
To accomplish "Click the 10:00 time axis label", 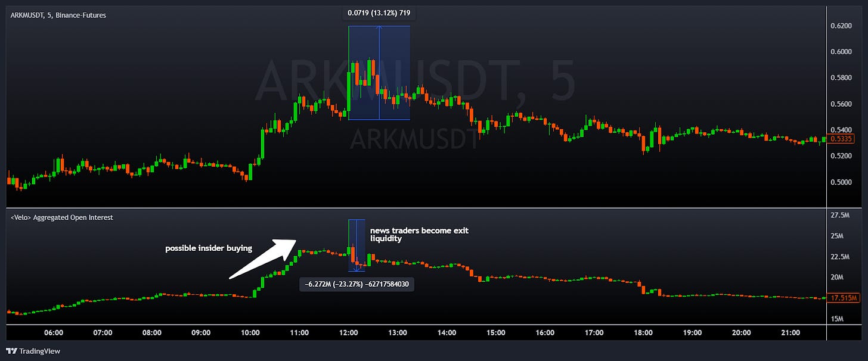I will 250,333.
